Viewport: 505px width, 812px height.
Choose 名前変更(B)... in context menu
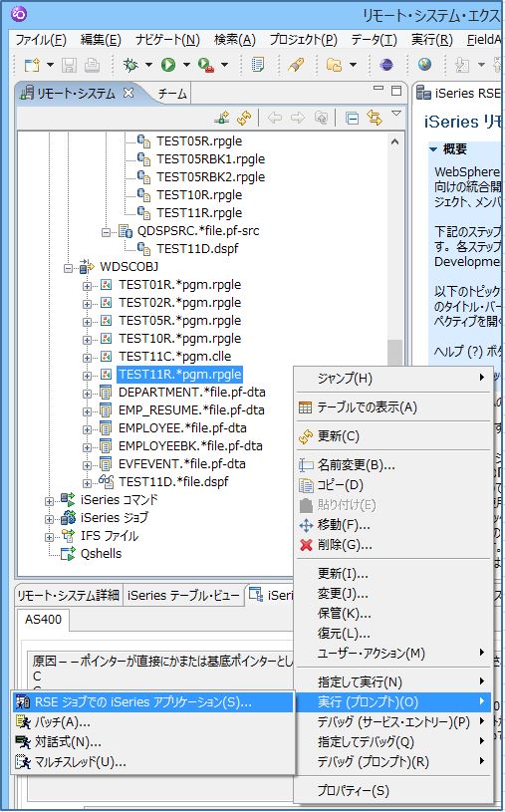point(393,465)
